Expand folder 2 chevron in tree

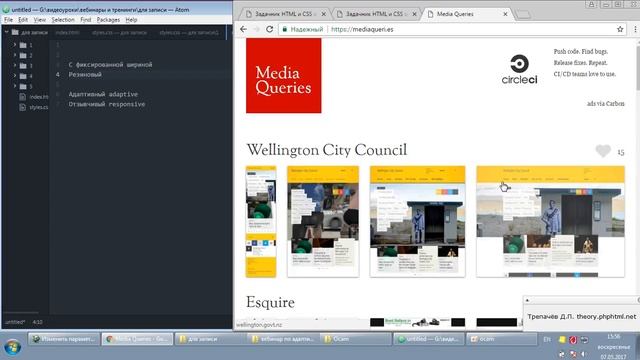[15, 55]
